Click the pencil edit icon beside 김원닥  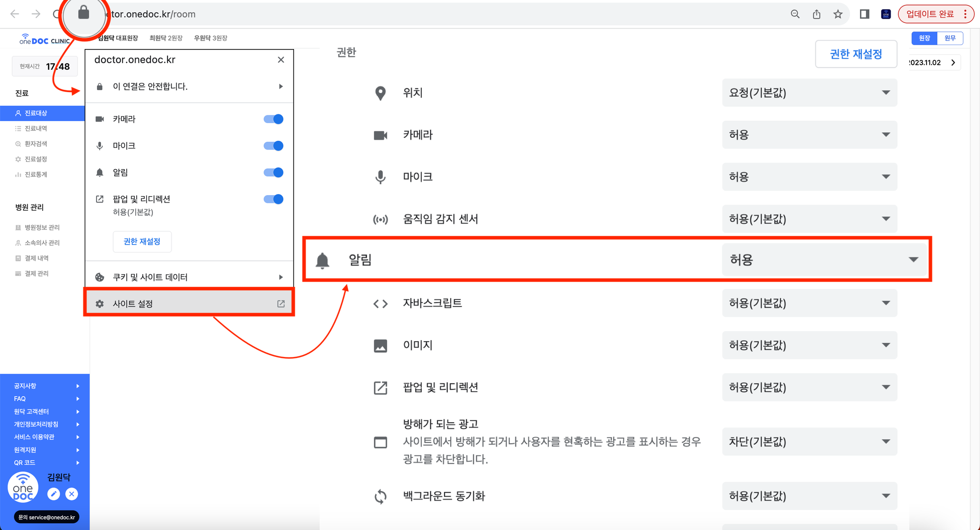[54, 494]
